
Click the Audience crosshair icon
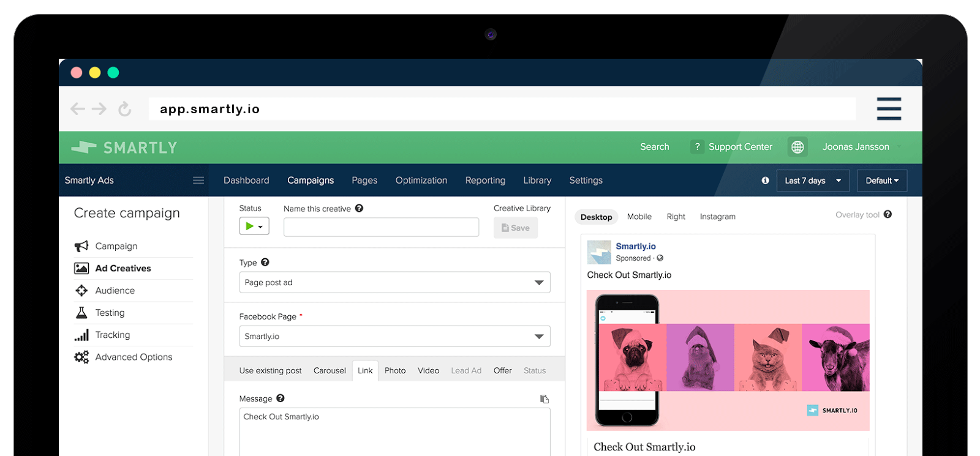point(81,291)
